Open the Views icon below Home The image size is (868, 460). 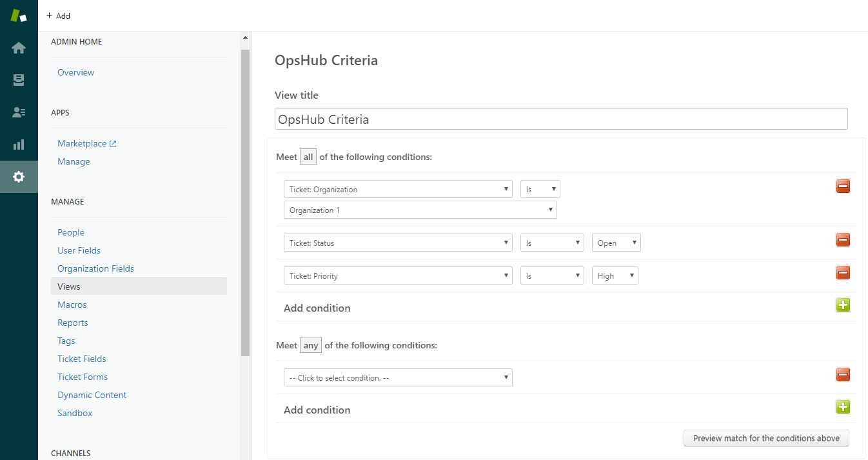[x=19, y=80]
